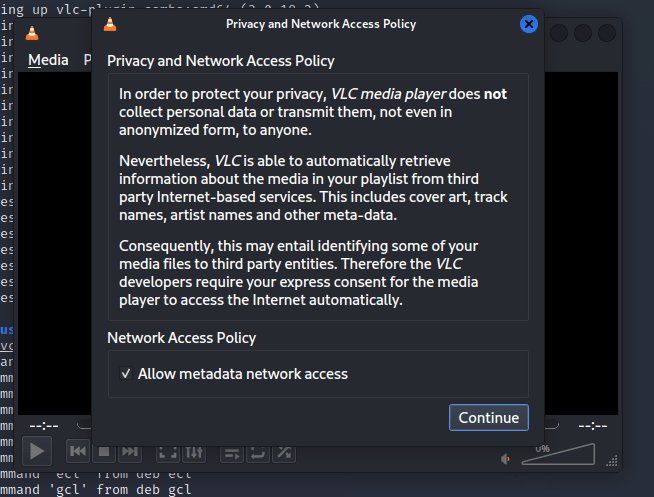Click the privacy policy text area
Image resolution: width=654 pixels, height=497 pixels.
point(318,200)
